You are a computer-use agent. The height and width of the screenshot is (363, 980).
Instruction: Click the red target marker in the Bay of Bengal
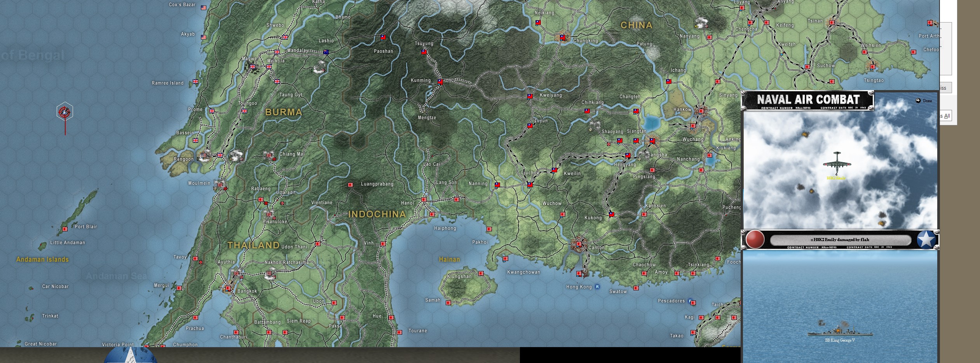pyautogui.click(x=65, y=112)
